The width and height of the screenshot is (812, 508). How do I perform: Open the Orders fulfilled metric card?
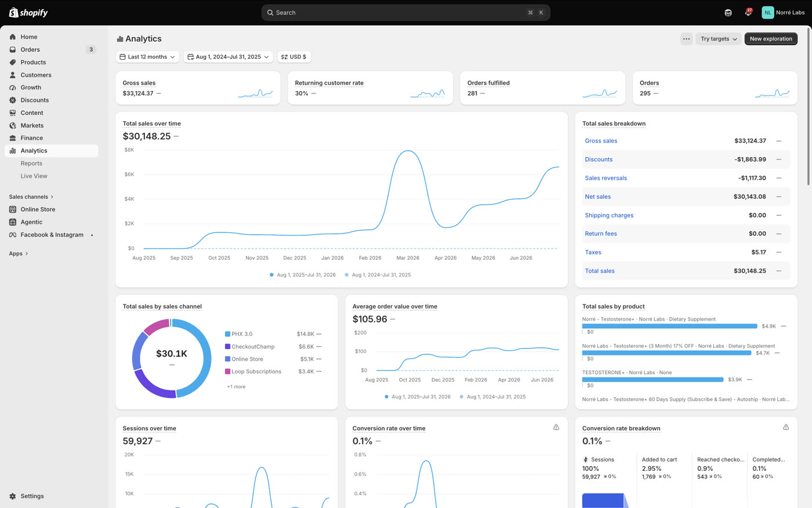(x=542, y=88)
